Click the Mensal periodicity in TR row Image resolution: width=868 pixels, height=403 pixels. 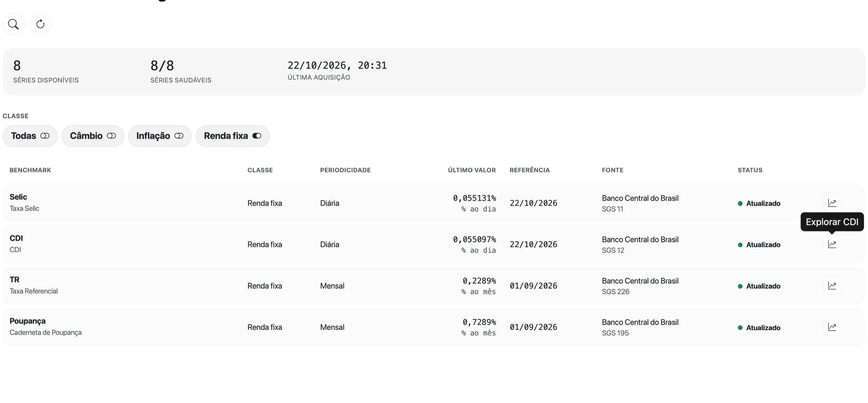(x=332, y=286)
